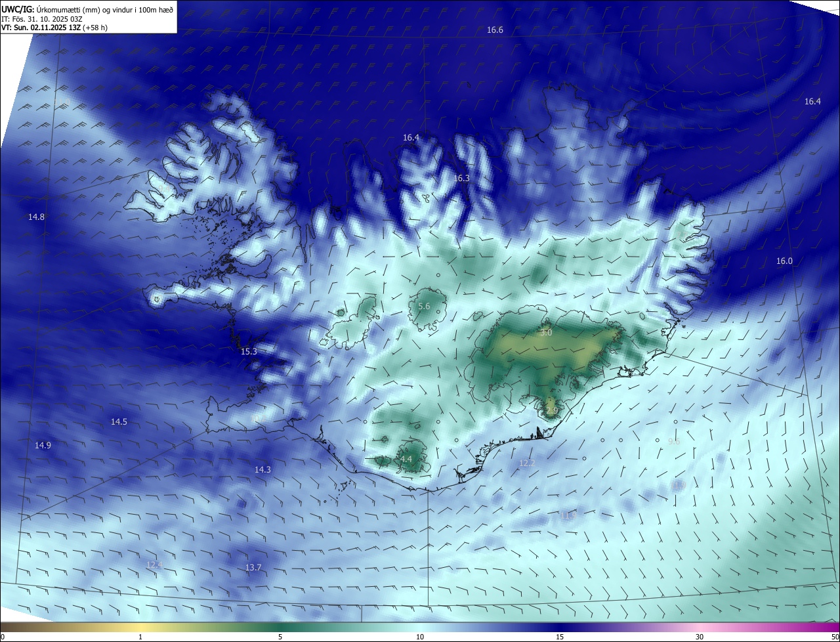Image resolution: width=840 pixels, height=642 pixels.
Task: Click the valid time 'VT: Sun. 02.11.2025 13Z'
Action: tap(42, 28)
